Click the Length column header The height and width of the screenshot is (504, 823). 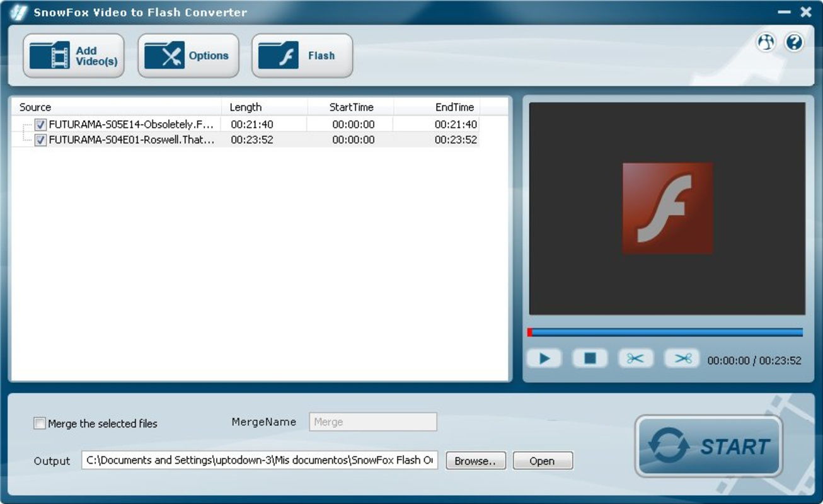tap(265, 107)
